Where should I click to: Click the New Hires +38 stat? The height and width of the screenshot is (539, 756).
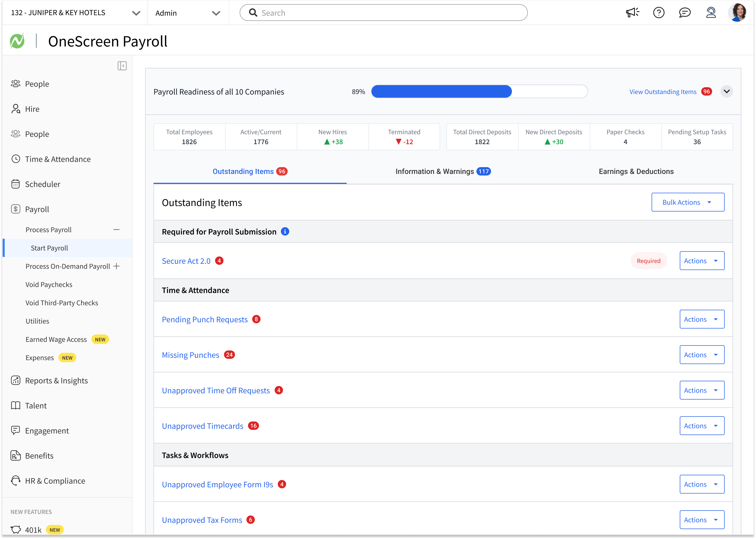point(333,137)
